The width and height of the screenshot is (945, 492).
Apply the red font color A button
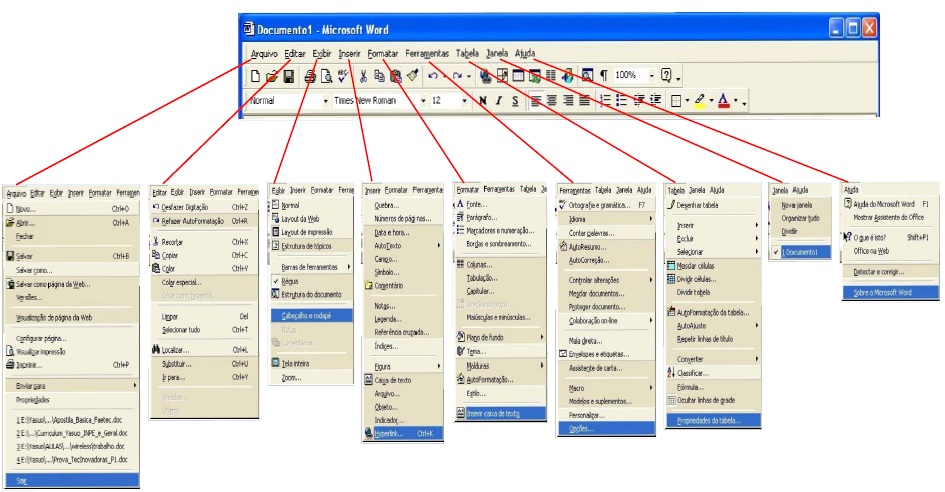pyautogui.click(x=724, y=101)
